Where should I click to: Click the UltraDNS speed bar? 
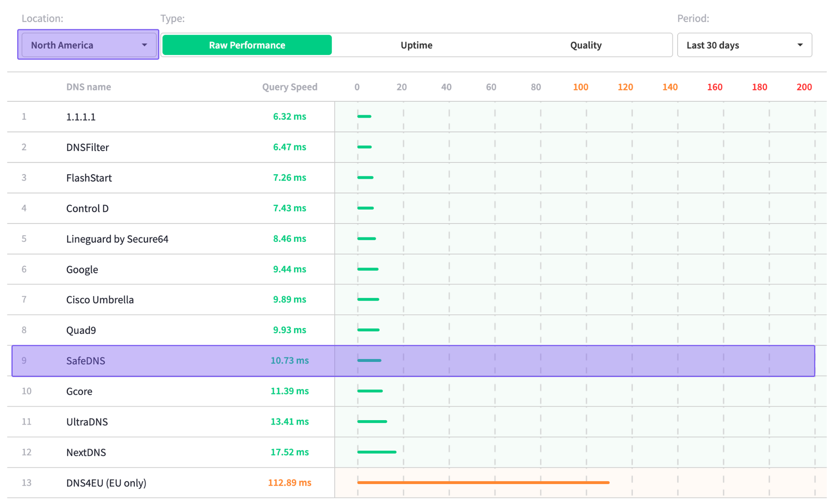(x=372, y=421)
